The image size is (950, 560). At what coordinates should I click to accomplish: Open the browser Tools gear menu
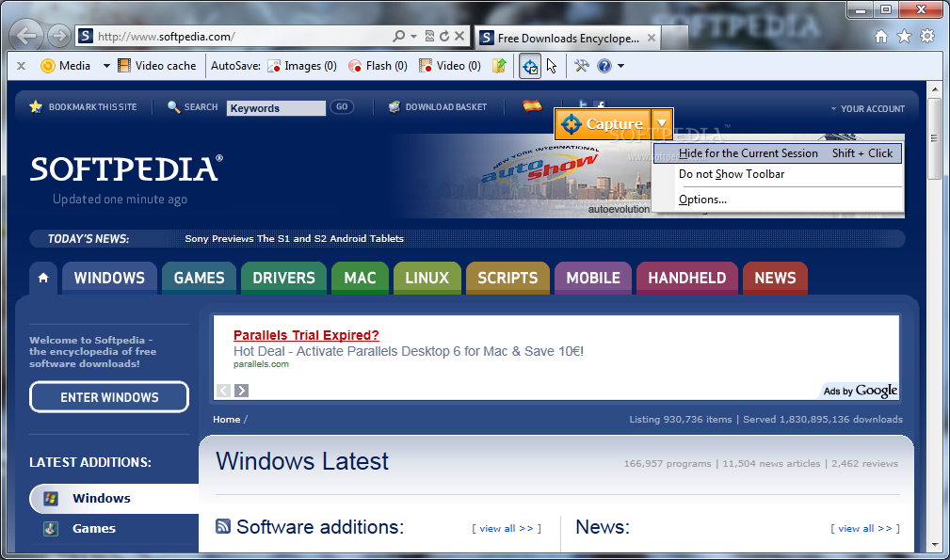927,37
